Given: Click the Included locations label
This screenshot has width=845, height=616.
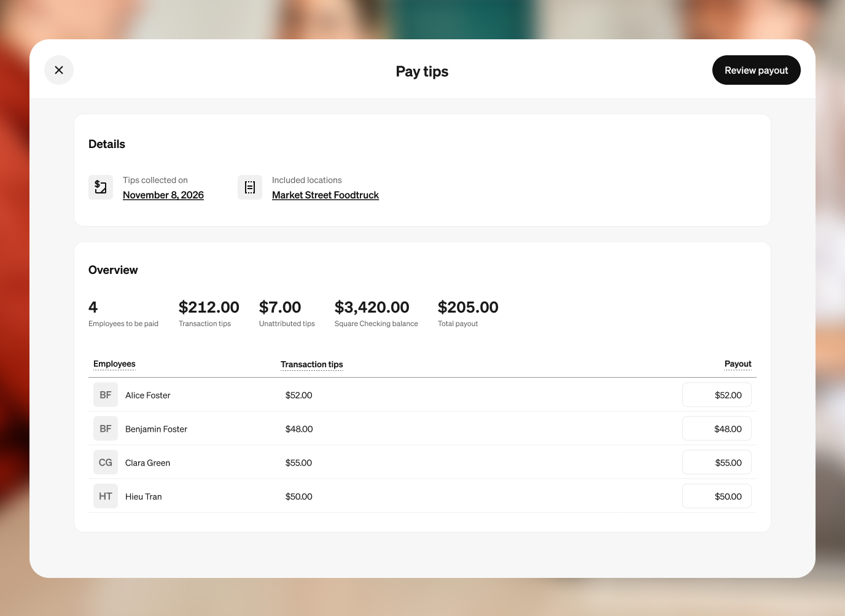Looking at the screenshot, I should point(307,180).
